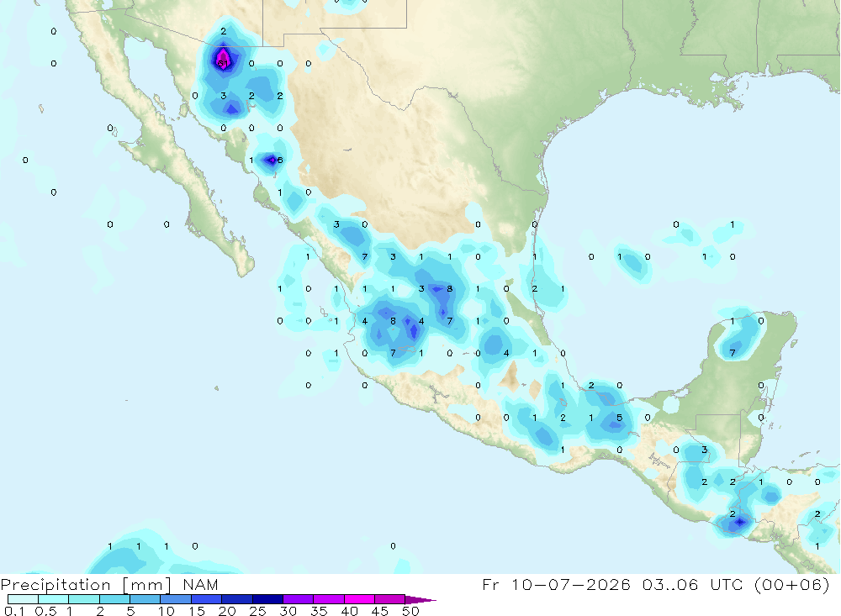
Task: Select the 20–25 mm legend color box
Action: pyautogui.click(x=236, y=599)
